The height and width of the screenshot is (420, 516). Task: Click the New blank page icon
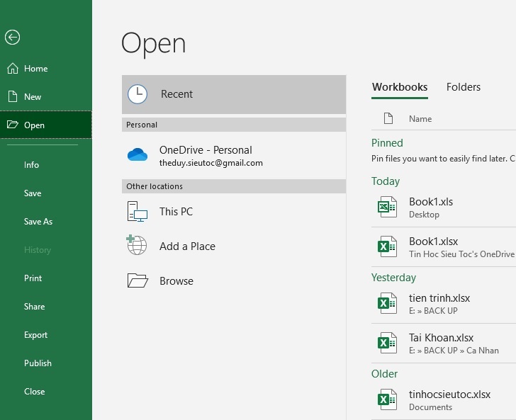pyautogui.click(x=13, y=97)
